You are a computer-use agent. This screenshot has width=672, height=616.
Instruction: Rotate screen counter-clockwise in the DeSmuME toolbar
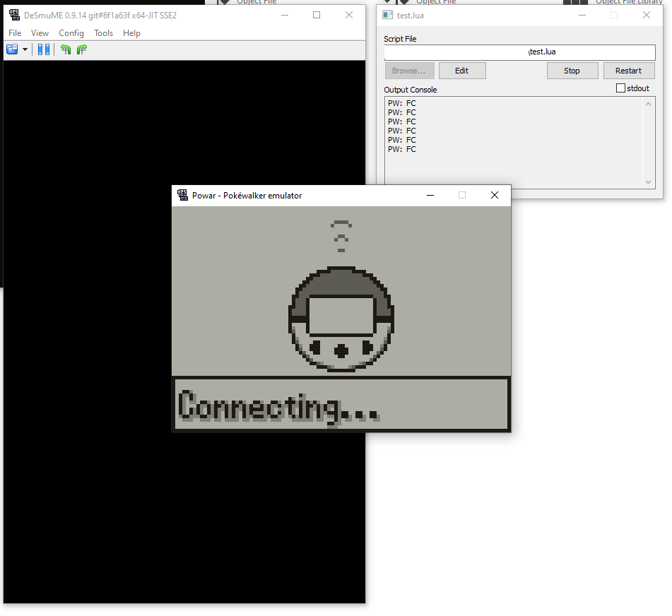pos(66,49)
